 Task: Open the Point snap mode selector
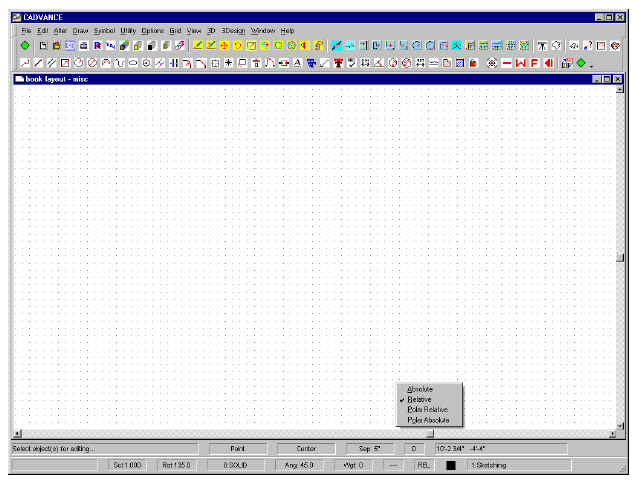click(237, 449)
